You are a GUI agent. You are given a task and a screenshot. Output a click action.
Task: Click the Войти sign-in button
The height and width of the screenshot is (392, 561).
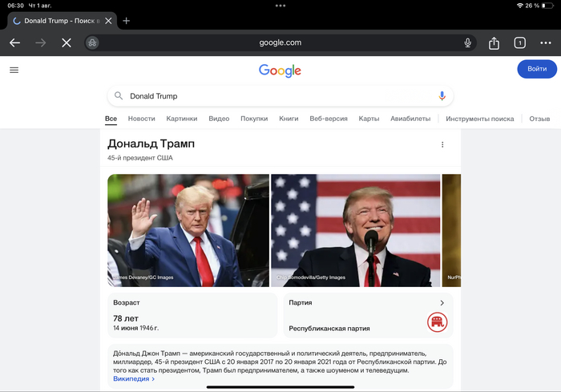(x=537, y=69)
